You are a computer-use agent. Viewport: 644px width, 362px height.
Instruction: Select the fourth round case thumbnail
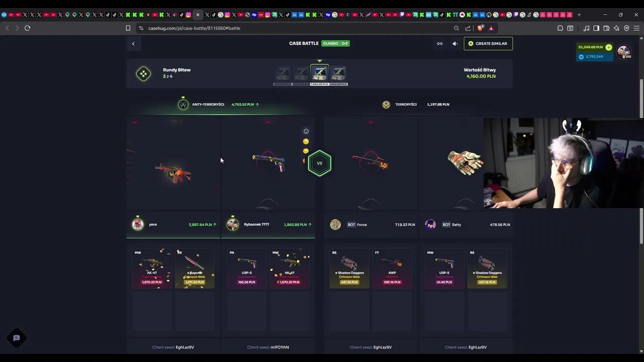(x=338, y=75)
